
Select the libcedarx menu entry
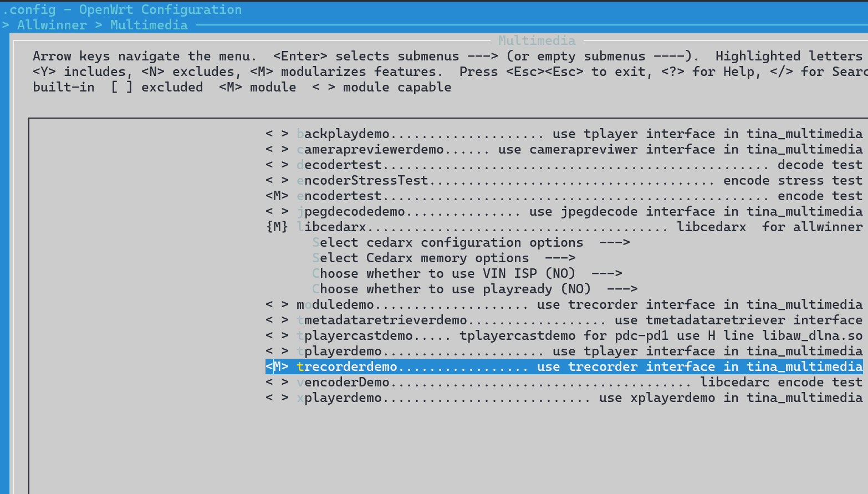click(564, 227)
